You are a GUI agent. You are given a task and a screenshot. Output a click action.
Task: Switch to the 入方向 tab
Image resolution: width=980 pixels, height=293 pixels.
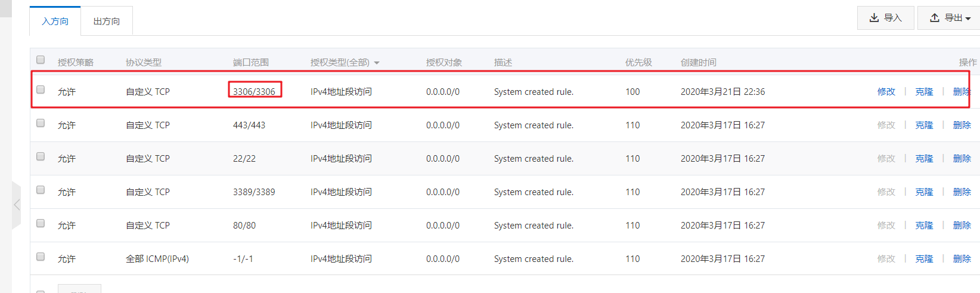(55, 21)
